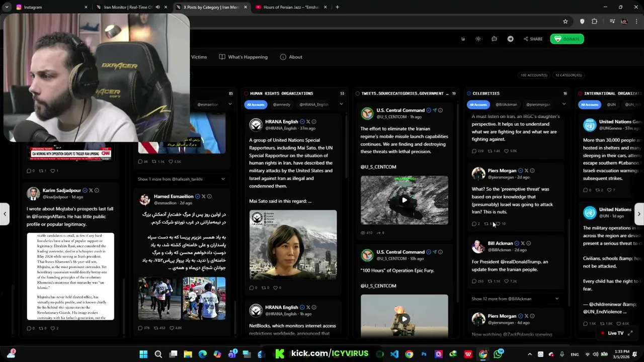Expand account filters next to @esmaeilion
The width and height of the screenshot is (644, 362).
click(230, 105)
